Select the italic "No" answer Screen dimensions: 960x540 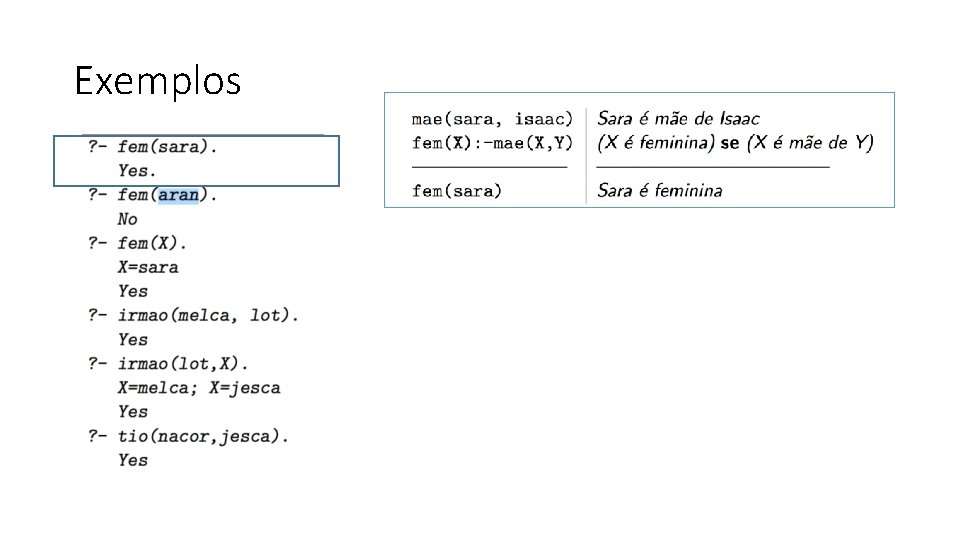pyautogui.click(x=128, y=219)
